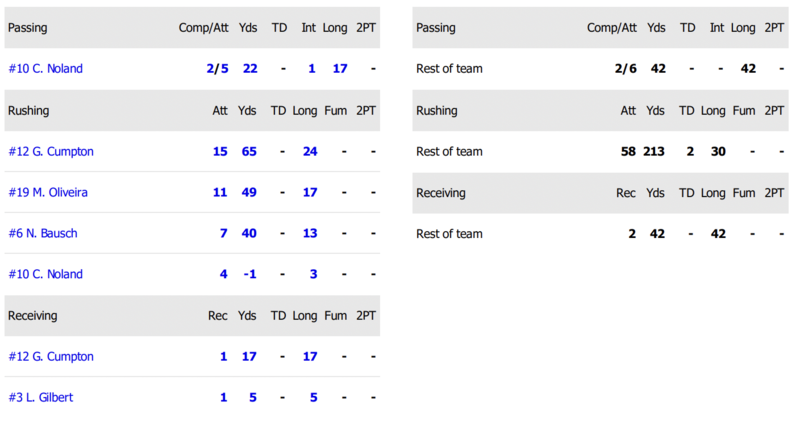This screenshot has height=443, width=800.
Task: Click M. Oliveira's 49 rushing yards value
Action: (x=248, y=192)
